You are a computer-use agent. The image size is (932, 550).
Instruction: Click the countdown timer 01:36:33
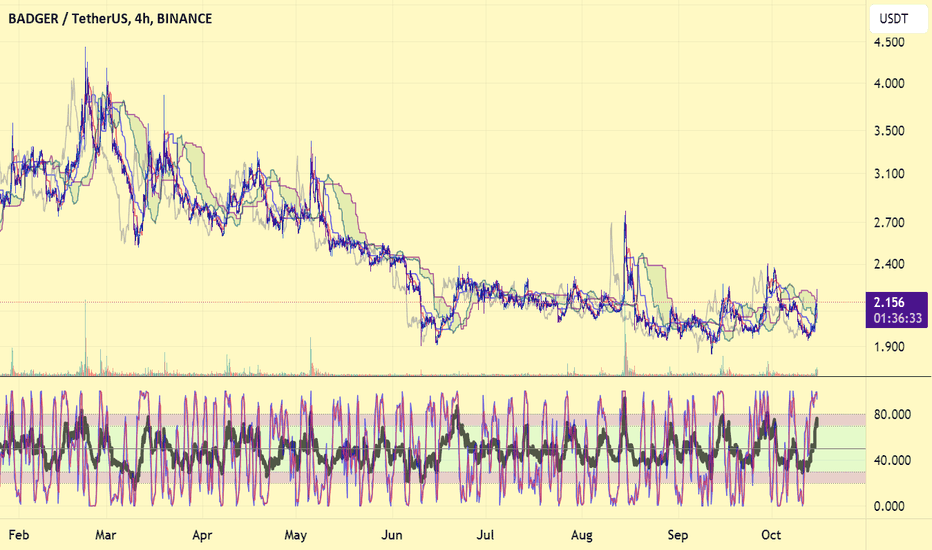click(x=898, y=318)
